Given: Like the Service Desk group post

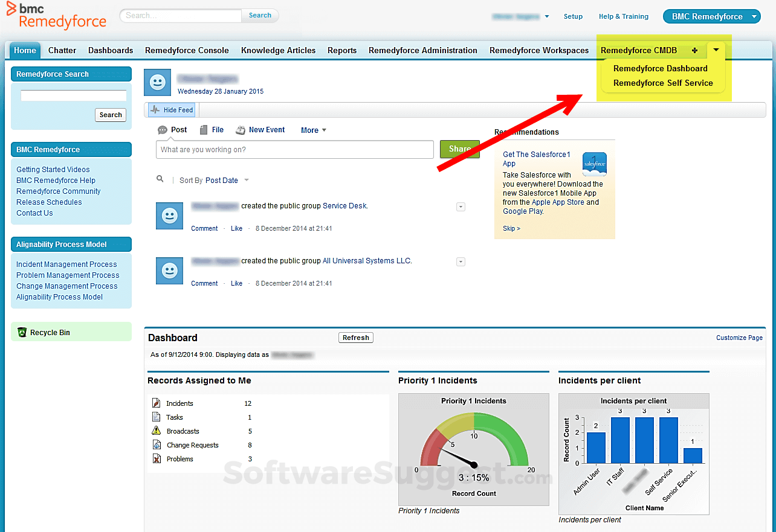Looking at the screenshot, I should pos(236,229).
